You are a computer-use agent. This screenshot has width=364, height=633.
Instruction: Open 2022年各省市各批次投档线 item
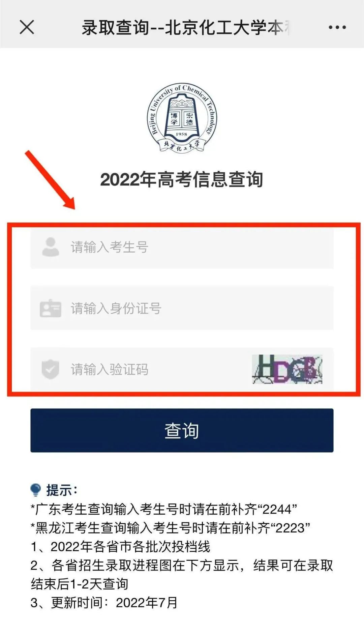coord(120,547)
